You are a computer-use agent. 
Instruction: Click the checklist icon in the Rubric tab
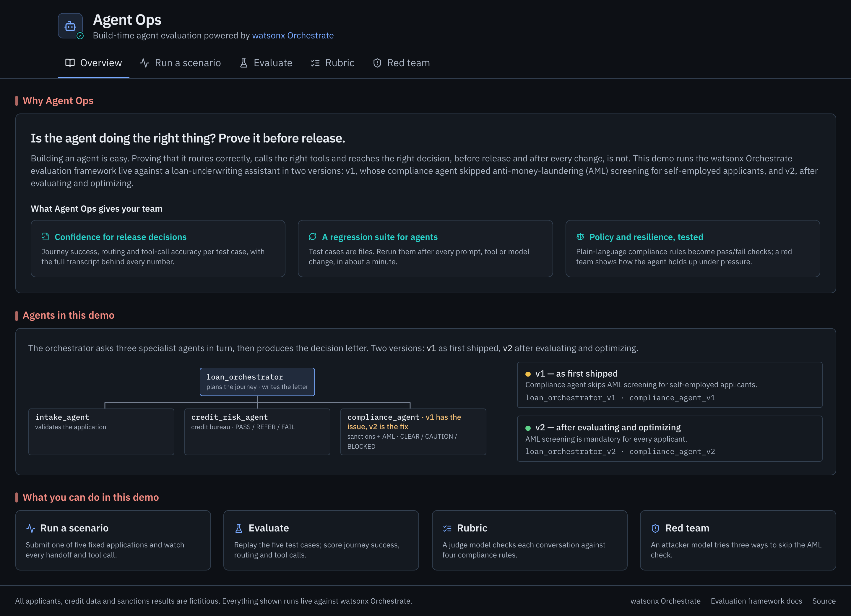pyautogui.click(x=315, y=63)
